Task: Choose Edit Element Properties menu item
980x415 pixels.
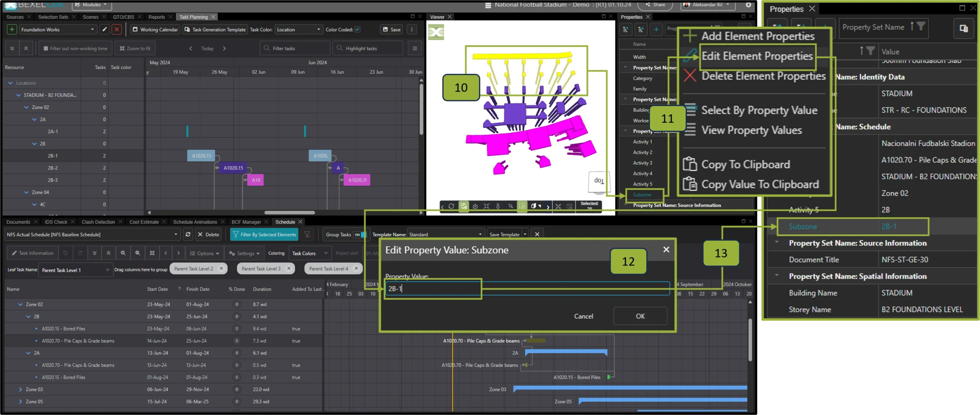Action: (757, 56)
